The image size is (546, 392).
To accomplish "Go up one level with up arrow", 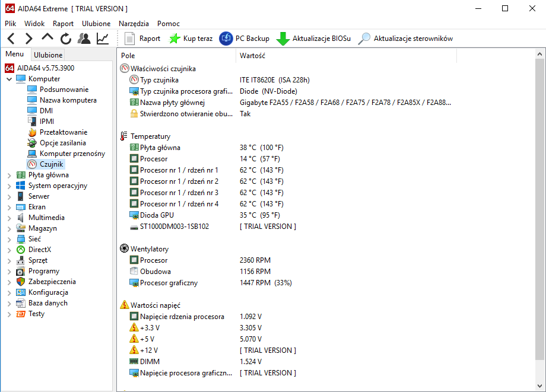I will 47,37.
